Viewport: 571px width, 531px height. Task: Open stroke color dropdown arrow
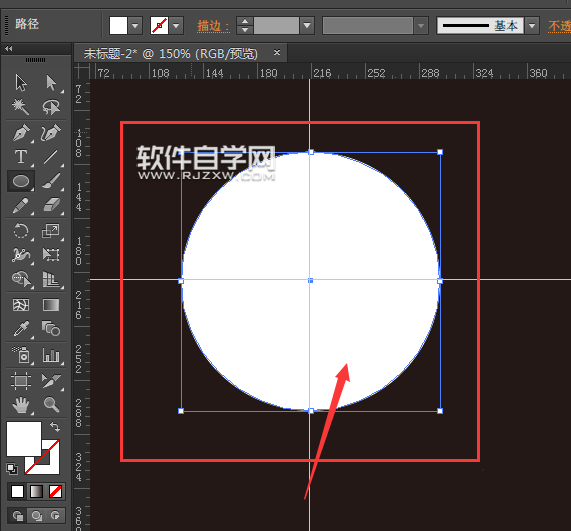176,25
